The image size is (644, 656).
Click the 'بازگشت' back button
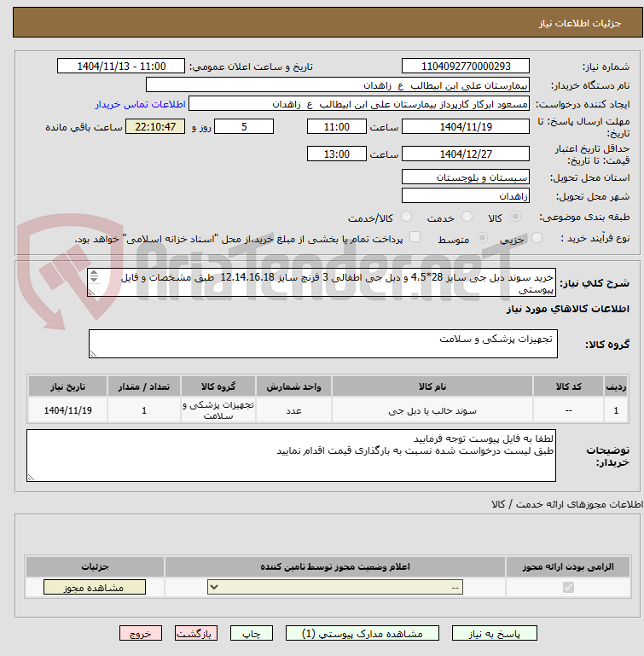click(196, 634)
